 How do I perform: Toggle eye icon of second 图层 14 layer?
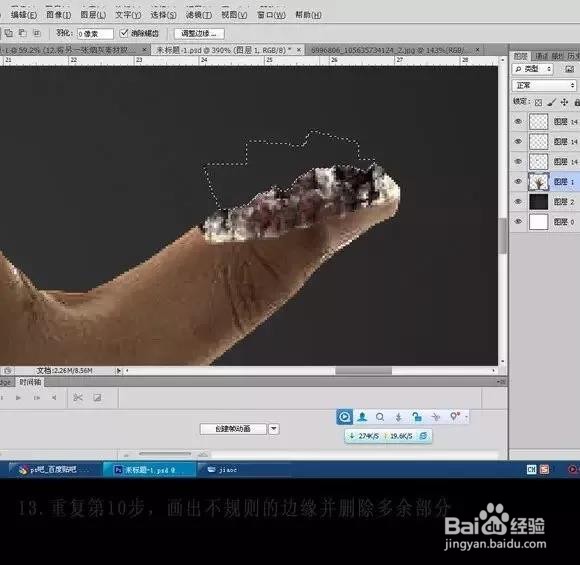[518, 141]
